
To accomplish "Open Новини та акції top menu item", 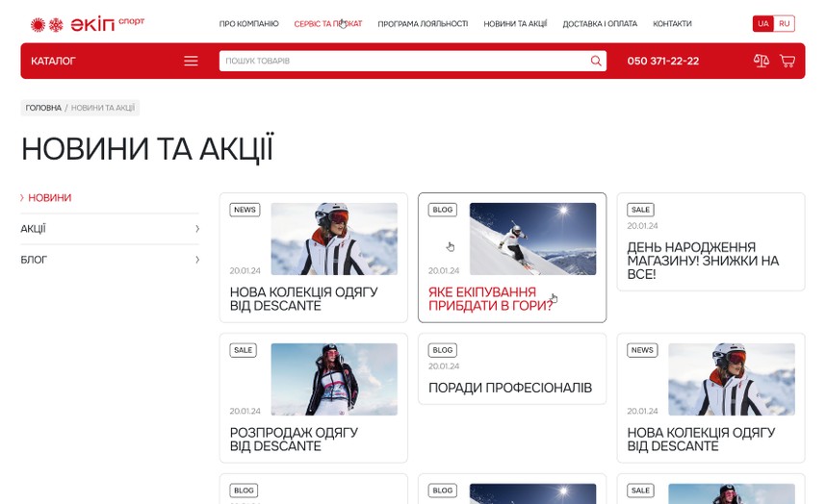I will point(515,24).
